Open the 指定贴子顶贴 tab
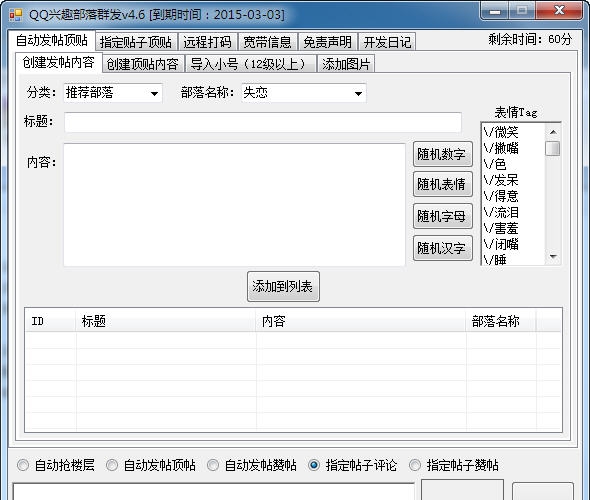Image resolution: width=590 pixels, height=500 pixels. pyautogui.click(x=136, y=42)
